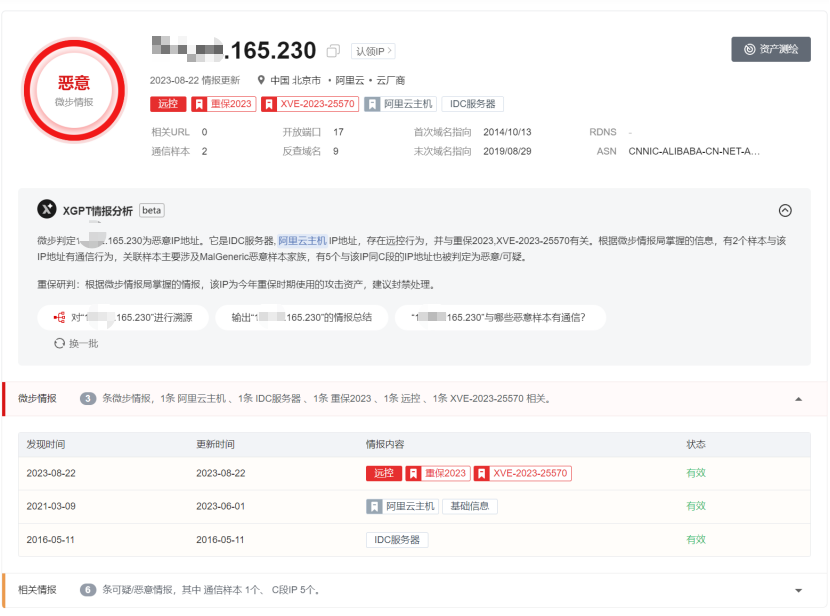
Task: Click the location pin icon before 中国 北京市
Action: pyautogui.click(x=261, y=80)
